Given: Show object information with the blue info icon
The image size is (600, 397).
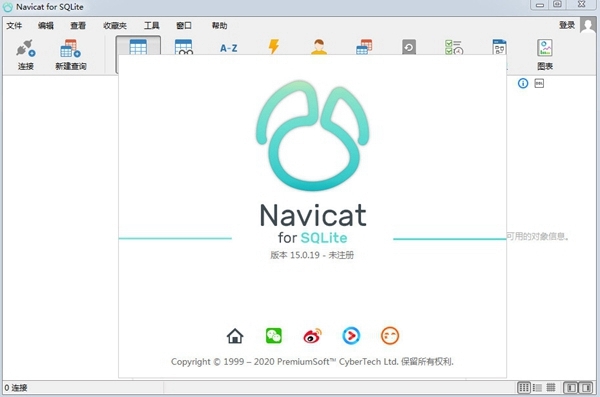Looking at the screenshot, I should point(523,83).
